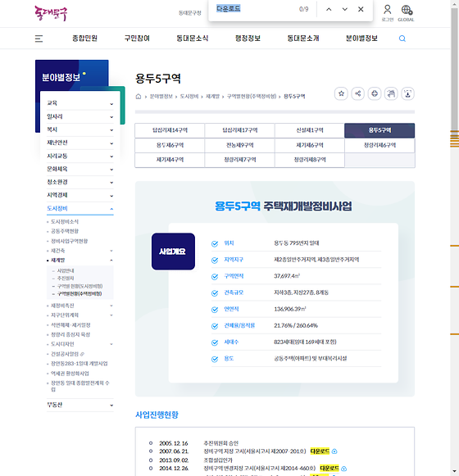
Task: Switch to 청량리제8구역 tab
Action: (310, 160)
